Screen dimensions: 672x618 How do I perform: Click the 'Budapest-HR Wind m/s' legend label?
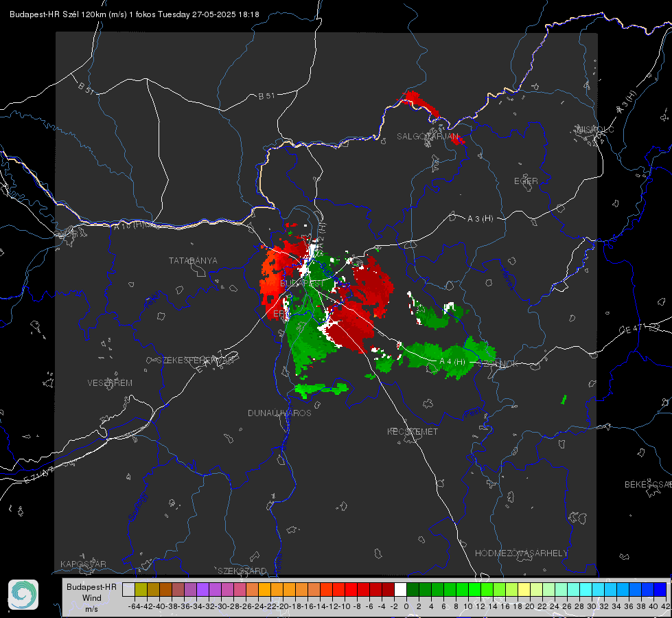[92, 597]
